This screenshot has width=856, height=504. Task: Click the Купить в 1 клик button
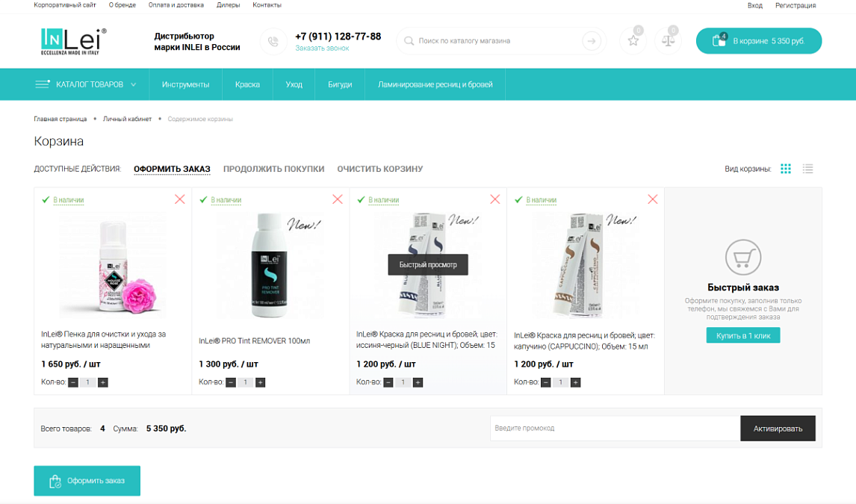(x=742, y=336)
